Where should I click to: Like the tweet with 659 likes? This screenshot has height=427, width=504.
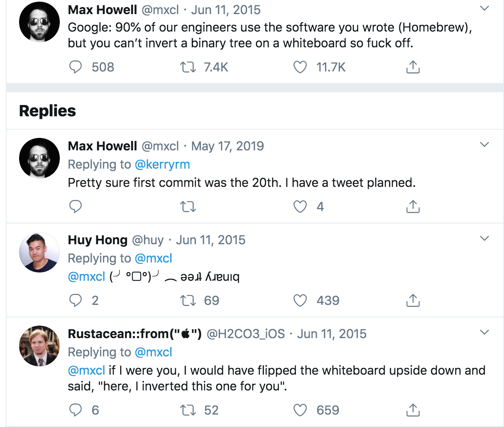point(300,410)
